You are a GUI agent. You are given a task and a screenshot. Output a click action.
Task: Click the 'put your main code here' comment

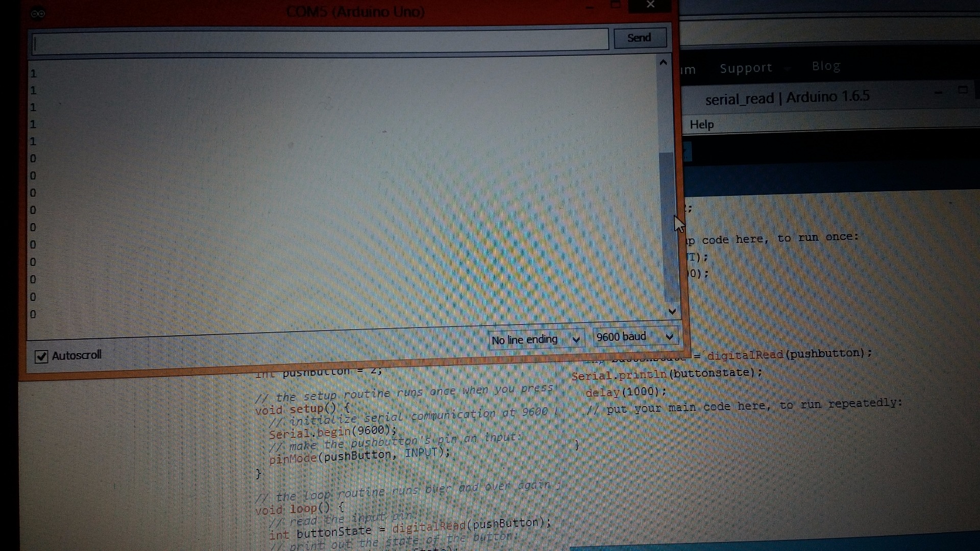tap(744, 407)
